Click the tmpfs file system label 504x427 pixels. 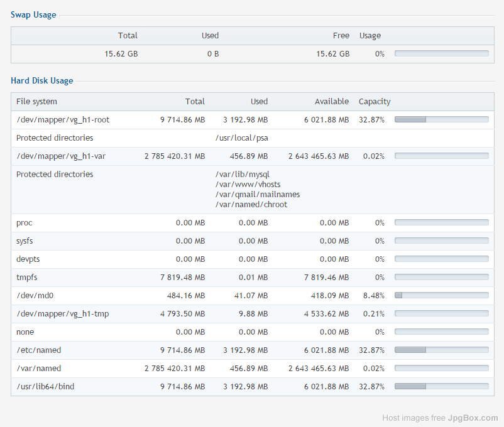coord(27,278)
